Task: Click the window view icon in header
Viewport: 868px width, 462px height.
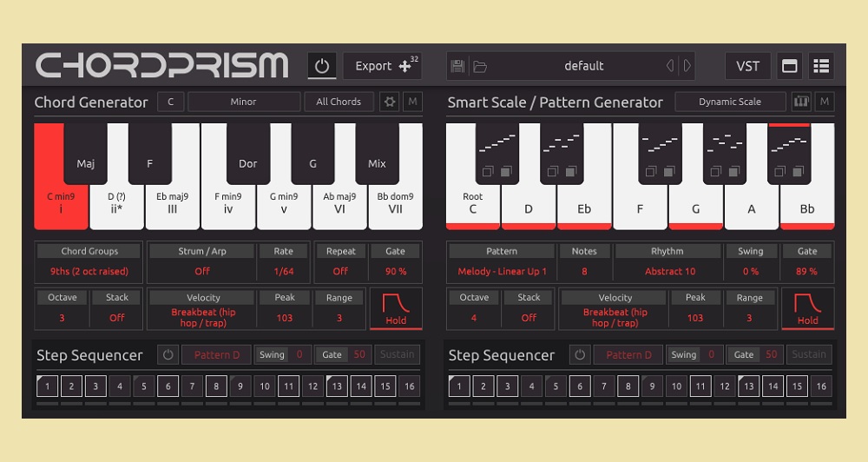Action: [789, 66]
